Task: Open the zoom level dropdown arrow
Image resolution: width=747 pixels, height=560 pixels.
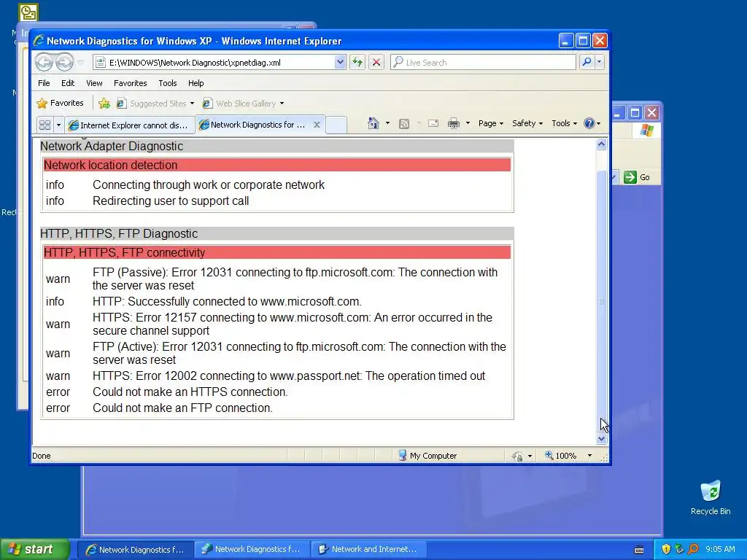Action: click(589, 455)
